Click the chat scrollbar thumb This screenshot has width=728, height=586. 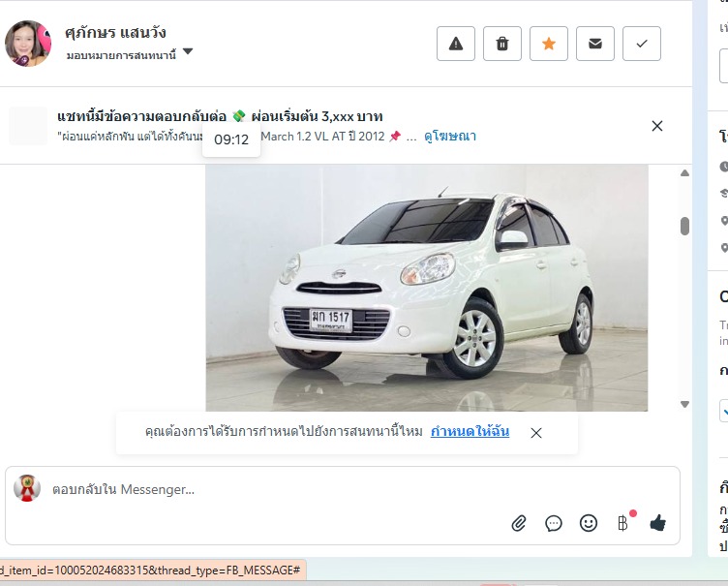(x=684, y=227)
